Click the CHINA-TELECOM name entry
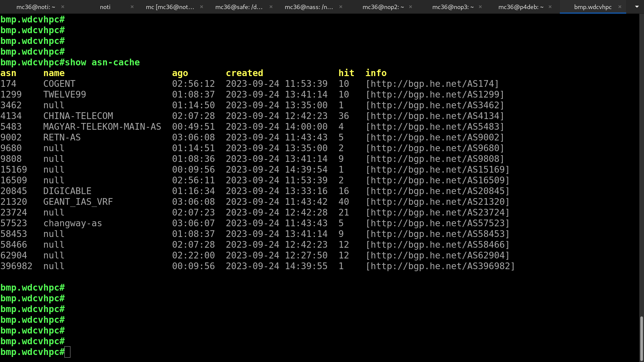The image size is (644, 362). (x=78, y=116)
